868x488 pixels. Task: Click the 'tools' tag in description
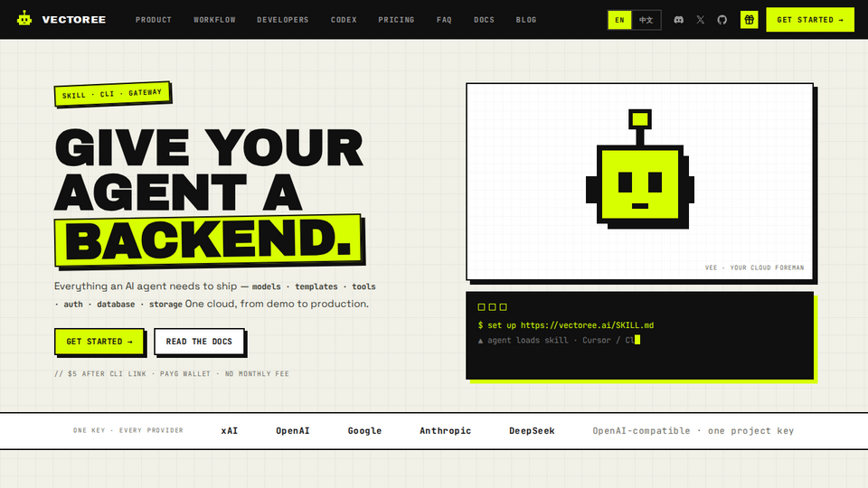[363, 286]
